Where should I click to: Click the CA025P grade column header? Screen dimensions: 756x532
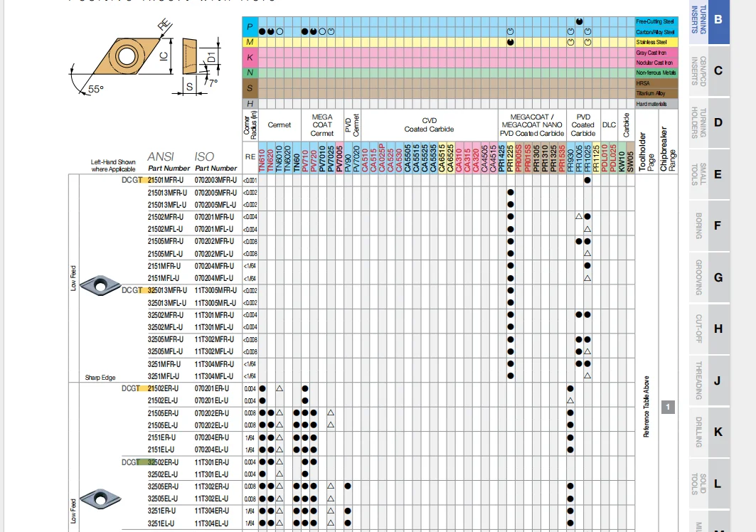[382, 157]
